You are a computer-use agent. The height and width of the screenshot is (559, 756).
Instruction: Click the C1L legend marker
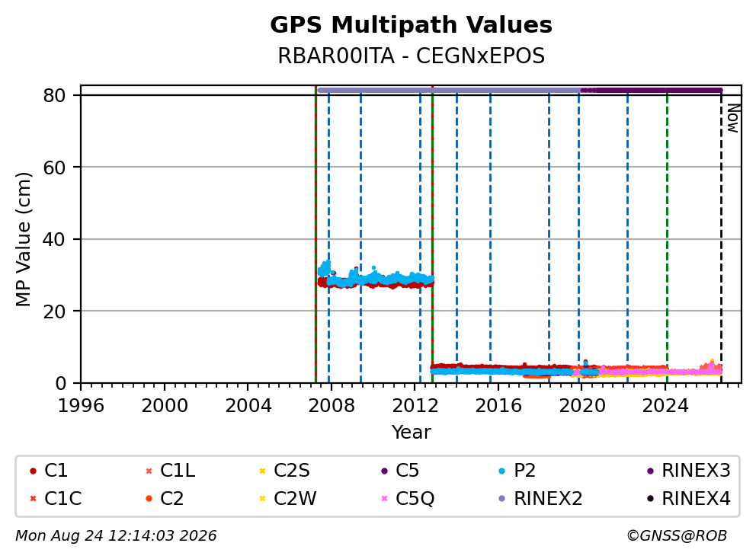click(149, 471)
